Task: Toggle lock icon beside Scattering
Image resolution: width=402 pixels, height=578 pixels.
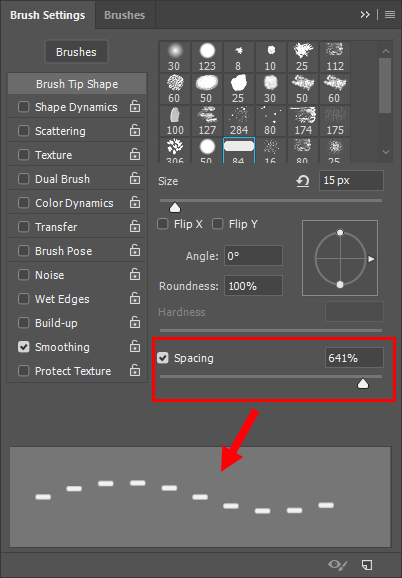Action: point(135,130)
